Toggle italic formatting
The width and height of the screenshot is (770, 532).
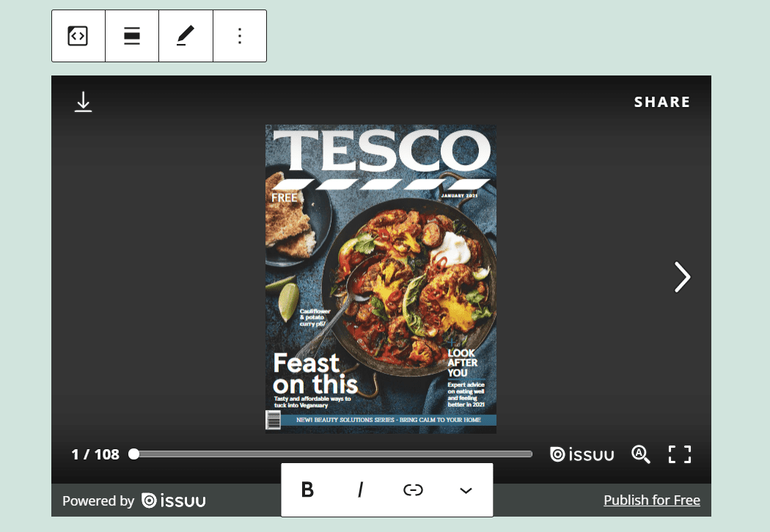(x=360, y=490)
